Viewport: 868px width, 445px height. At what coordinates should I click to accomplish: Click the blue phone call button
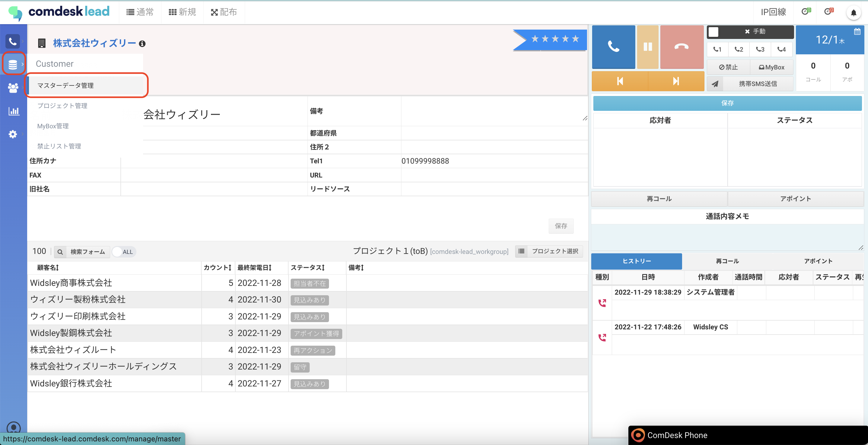[x=613, y=46]
